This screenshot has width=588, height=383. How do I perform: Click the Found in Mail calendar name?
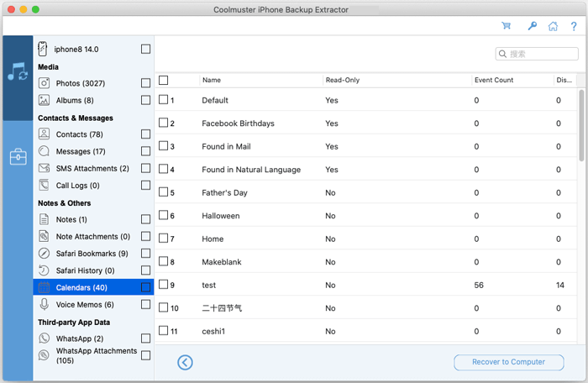(226, 147)
